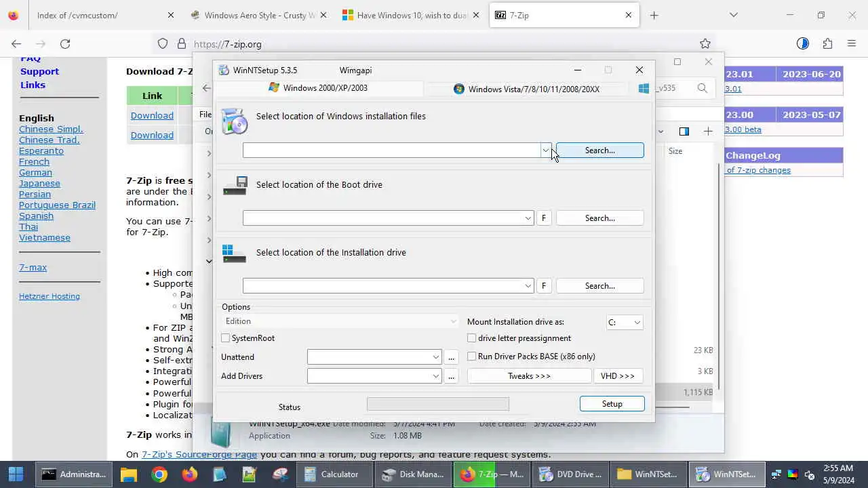This screenshot has width=868, height=488.
Task: Open Add Drivers browse ellipsis button
Action: click(452, 376)
